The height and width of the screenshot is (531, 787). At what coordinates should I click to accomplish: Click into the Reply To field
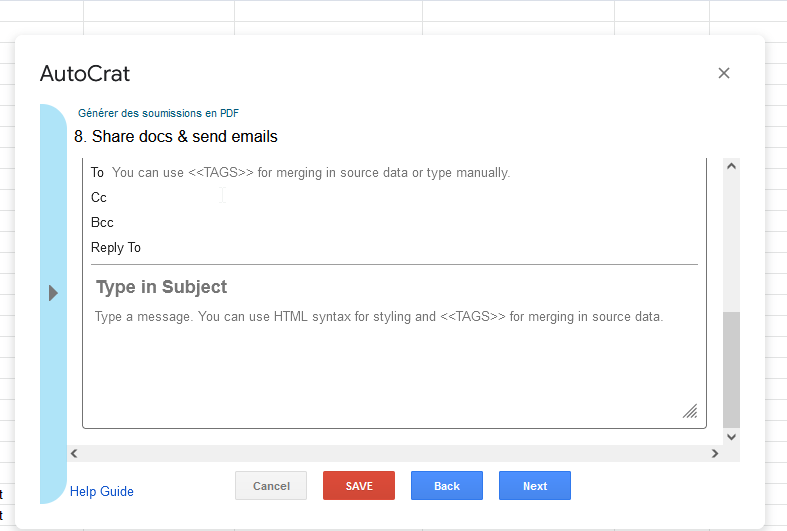(400, 248)
